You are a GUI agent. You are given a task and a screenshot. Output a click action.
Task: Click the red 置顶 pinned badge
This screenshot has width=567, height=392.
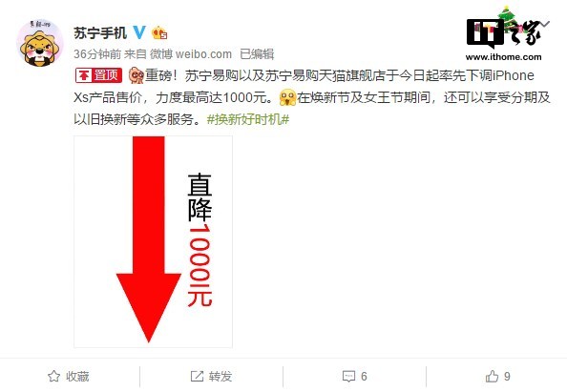coord(98,75)
